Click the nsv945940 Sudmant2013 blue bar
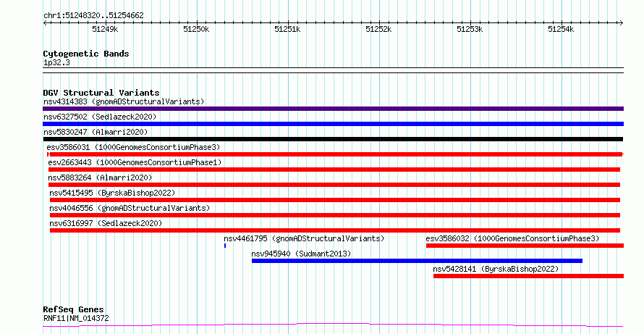The image size is (644, 334). coord(418,261)
